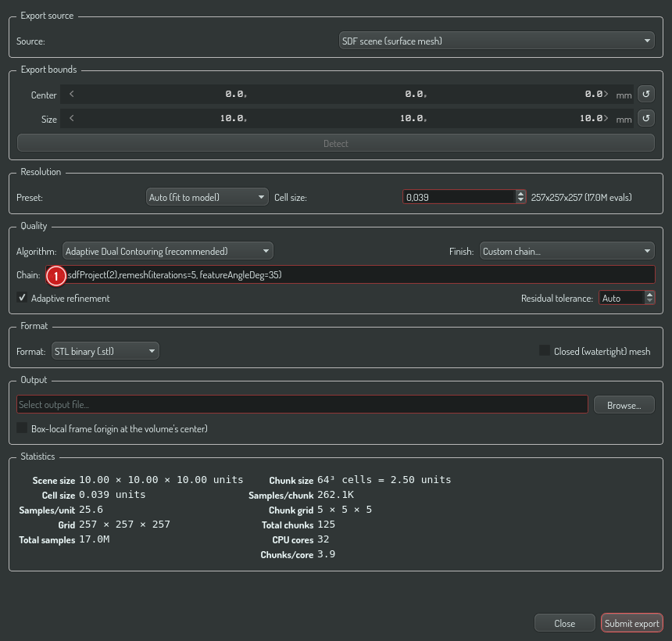Open the Source dropdown
Screen dimensions: 672x641
click(496, 41)
